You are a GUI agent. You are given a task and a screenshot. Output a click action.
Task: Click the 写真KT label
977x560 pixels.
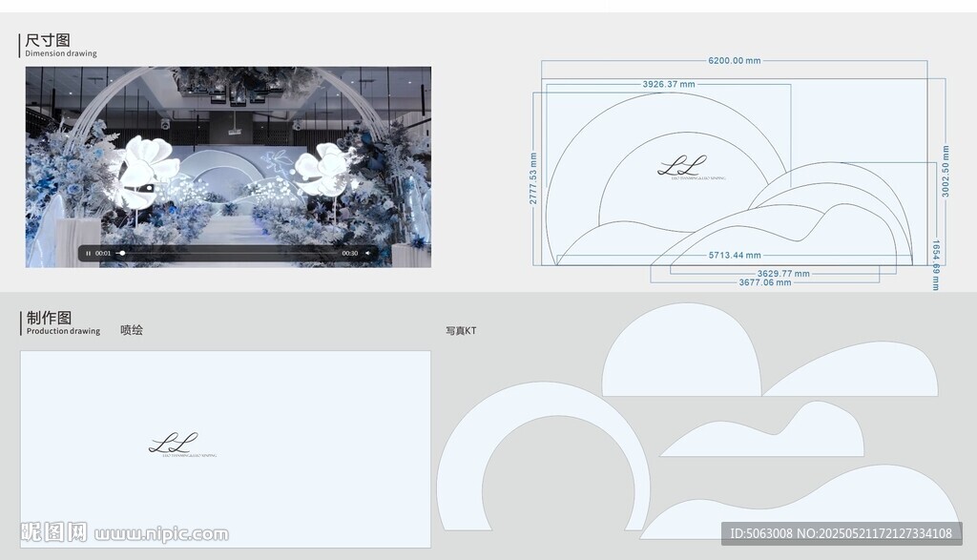tap(461, 331)
